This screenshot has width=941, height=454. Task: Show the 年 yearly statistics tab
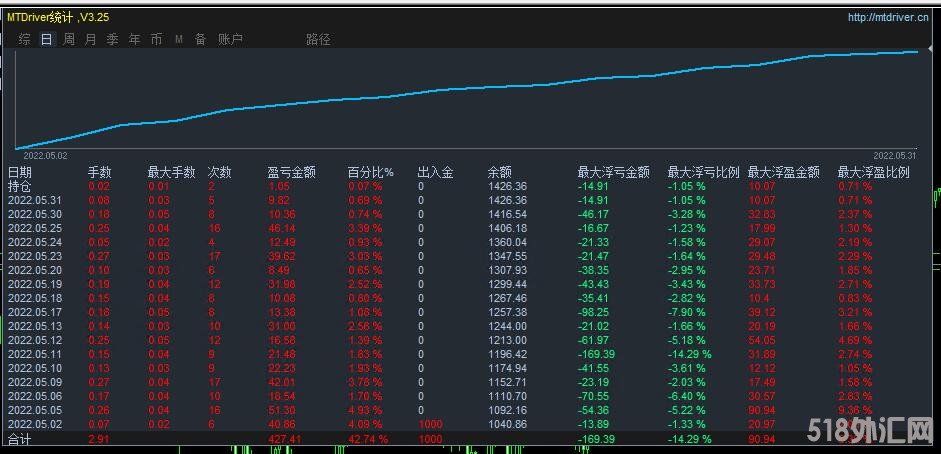[134, 39]
